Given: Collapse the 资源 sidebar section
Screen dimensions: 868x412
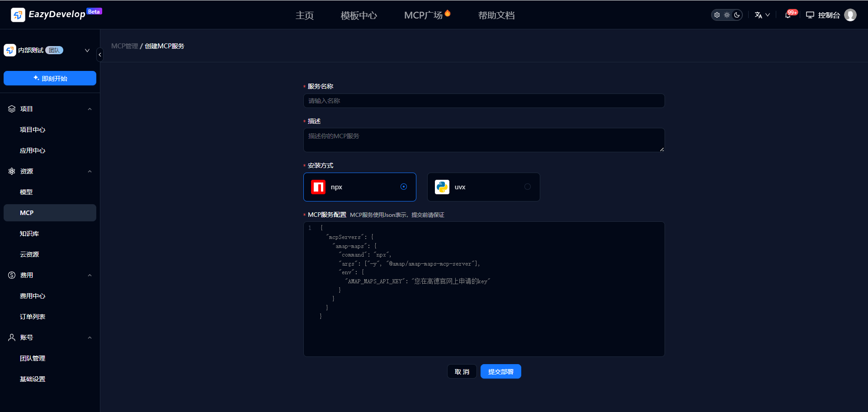Looking at the screenshot, I should click(90, 171).
